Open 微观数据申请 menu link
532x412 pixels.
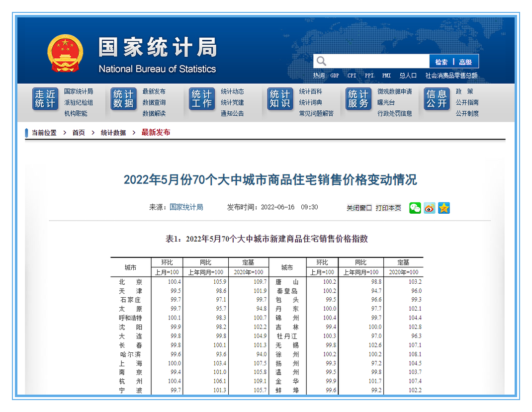[x=395, y=91]
